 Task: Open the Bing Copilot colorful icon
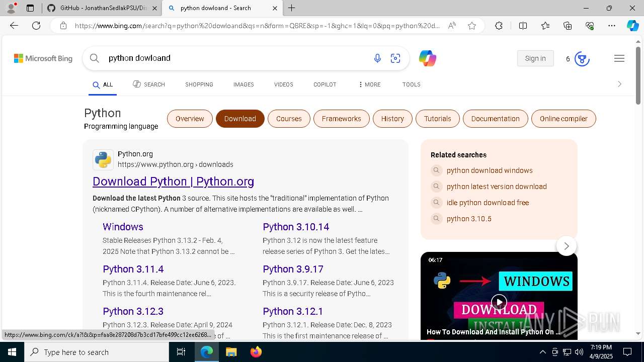click(x=428, y=58)
